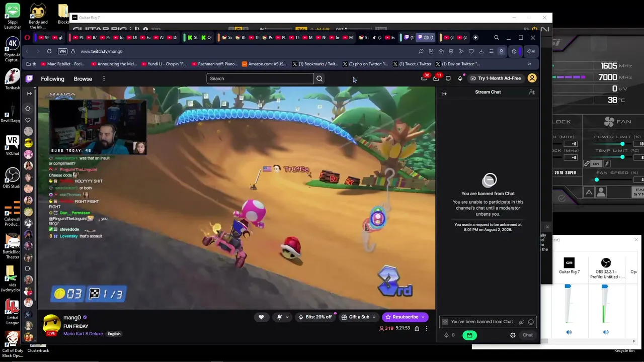This screenshot has width=644, height=362.
Task: Open Twitch inbox icon with 11 badge
Action: pos(436,78)
